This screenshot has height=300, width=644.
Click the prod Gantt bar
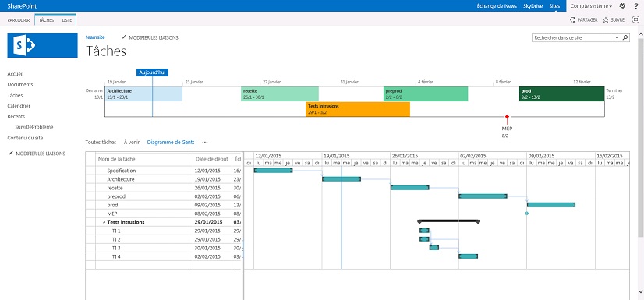pyautogui.click(x=551, y=204)
